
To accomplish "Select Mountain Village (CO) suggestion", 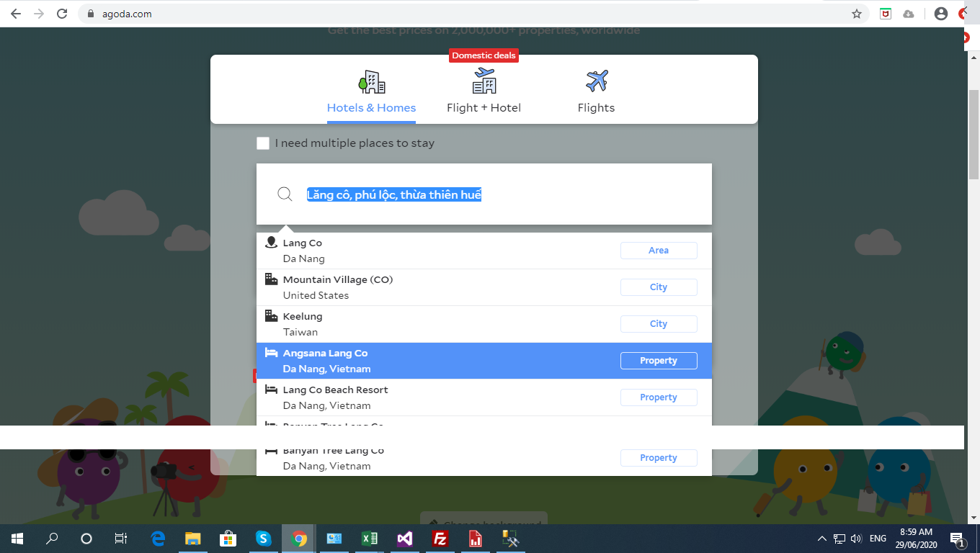I will coord(484,287).
